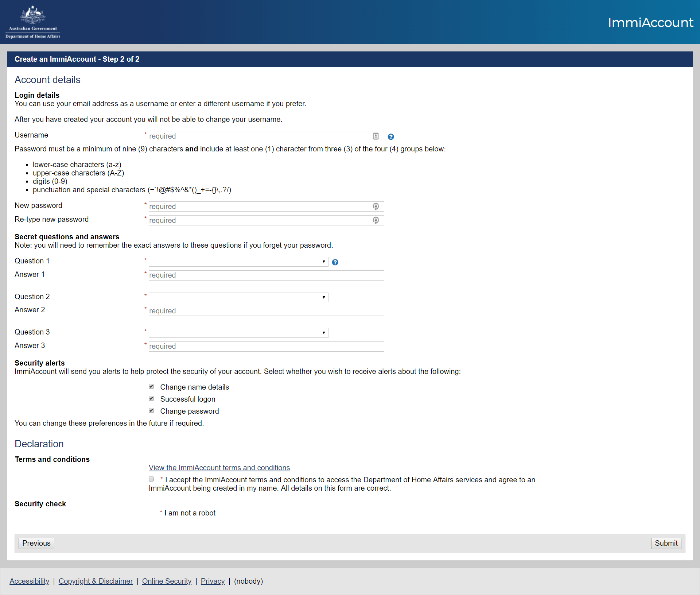Image resolution: width=700 pixels, height=595 pixels.
Task: Open the Question 1 dropdown
Action: (x=238, y=262)
